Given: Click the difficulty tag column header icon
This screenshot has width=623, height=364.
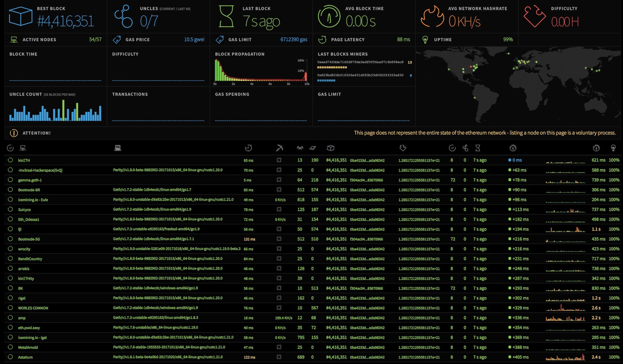Looking at the screenshot, I should 403,148.
